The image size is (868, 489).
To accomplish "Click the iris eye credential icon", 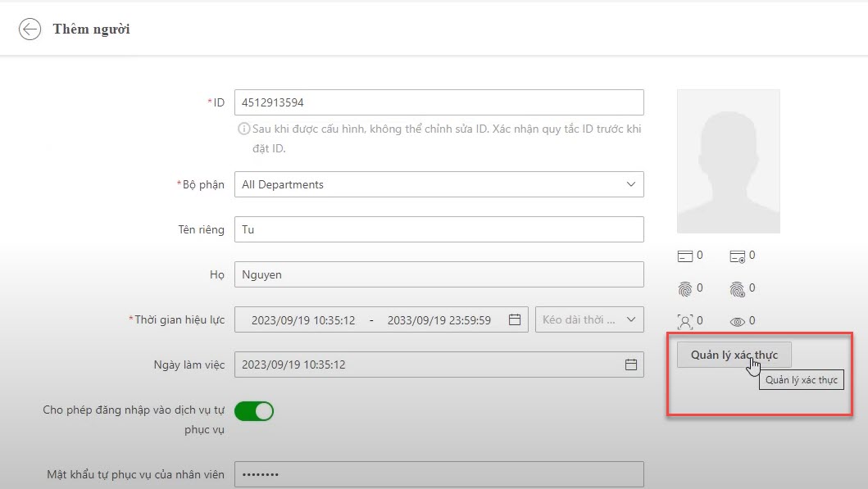I will [737, 320].
